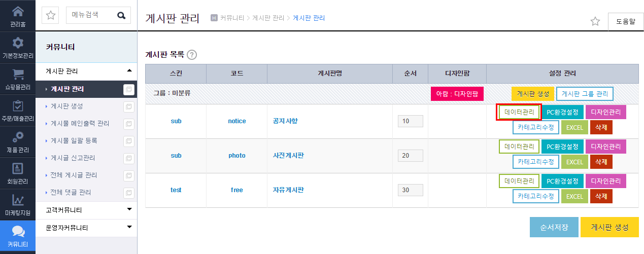Click 삭제 button for 자유게시판 row

pyautogui.click(x=601, y=196)
